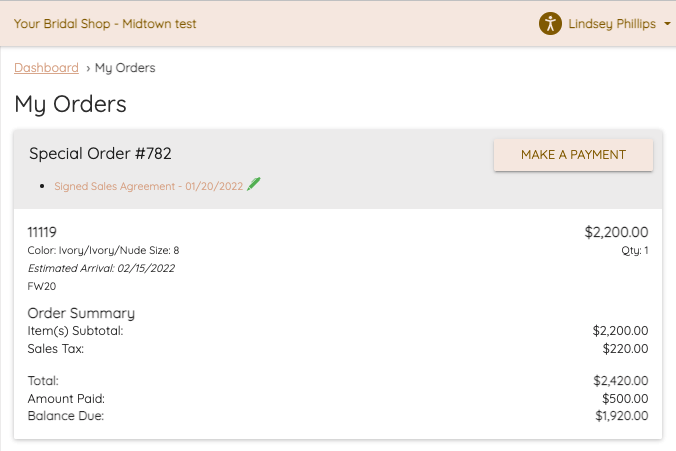This screenshot has height=451, width=676.
Task: Click the Amount Paid value $500.00
Action: coord(625,398)
